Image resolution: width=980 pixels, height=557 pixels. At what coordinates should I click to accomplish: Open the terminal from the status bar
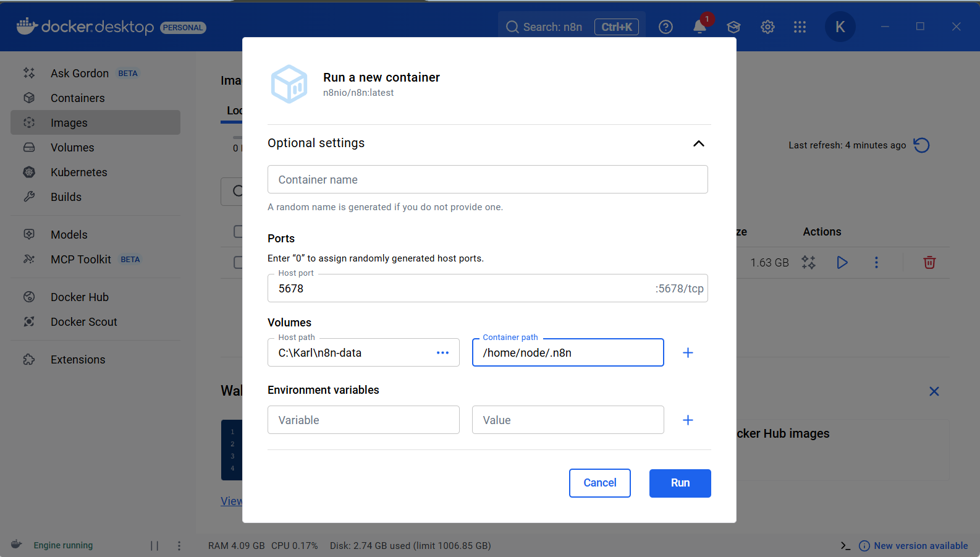845,545
